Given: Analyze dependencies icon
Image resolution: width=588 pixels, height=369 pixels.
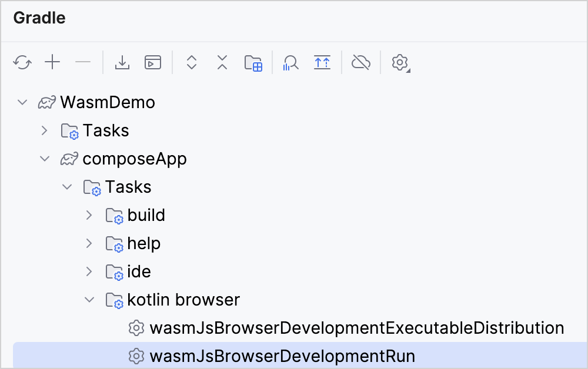Looking at the screenshot, I should pos(290,62).
